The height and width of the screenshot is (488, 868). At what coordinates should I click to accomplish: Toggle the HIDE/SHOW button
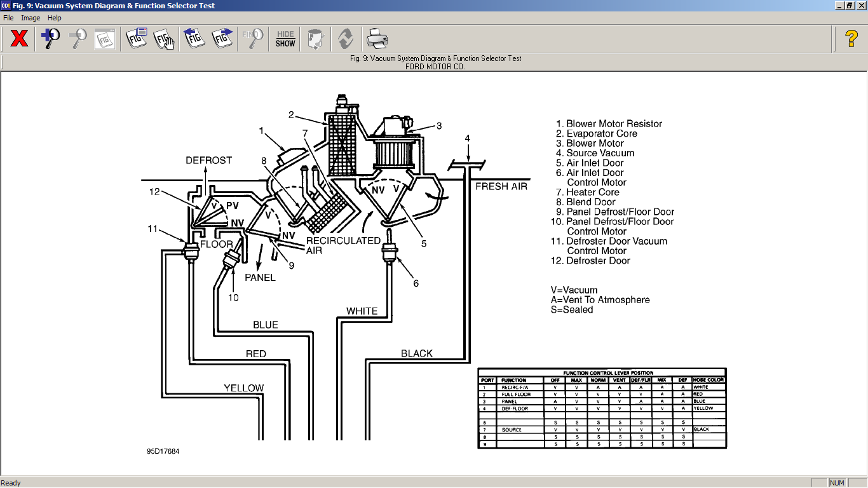point(285,39)
